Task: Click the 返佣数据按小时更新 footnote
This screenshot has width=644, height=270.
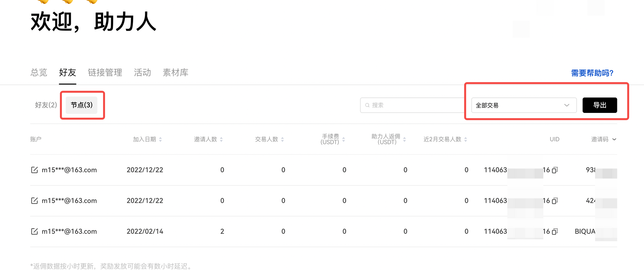Action: point(112,266)
